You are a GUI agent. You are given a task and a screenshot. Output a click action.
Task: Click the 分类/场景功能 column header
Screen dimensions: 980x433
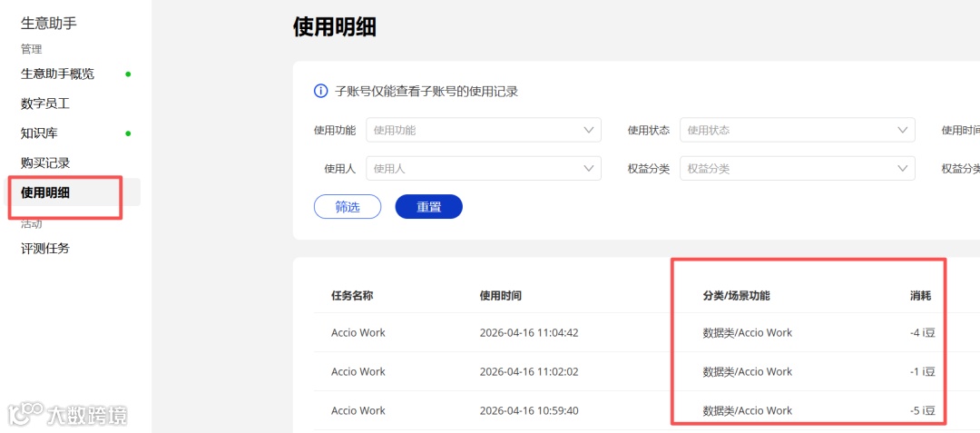click(736, 296)
